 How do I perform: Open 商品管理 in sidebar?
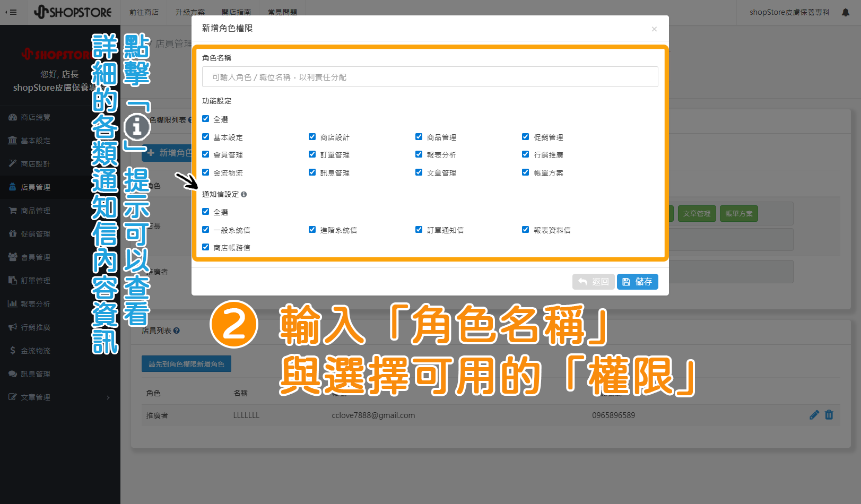(36, 211)
